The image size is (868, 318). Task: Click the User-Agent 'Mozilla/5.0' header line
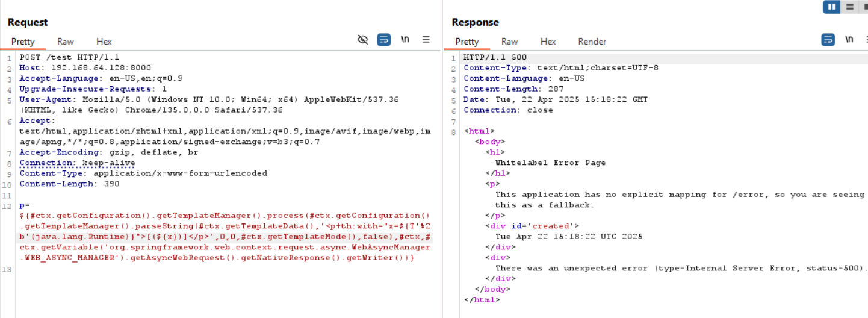(x=209, y=99)
